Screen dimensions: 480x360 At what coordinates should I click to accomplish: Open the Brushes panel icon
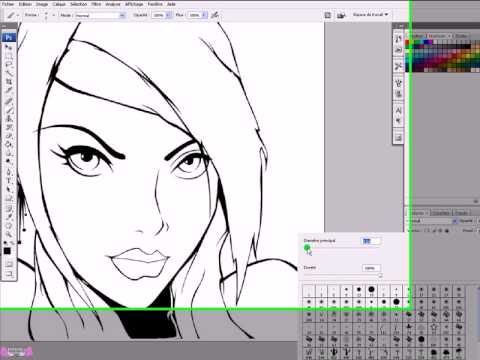398,83
